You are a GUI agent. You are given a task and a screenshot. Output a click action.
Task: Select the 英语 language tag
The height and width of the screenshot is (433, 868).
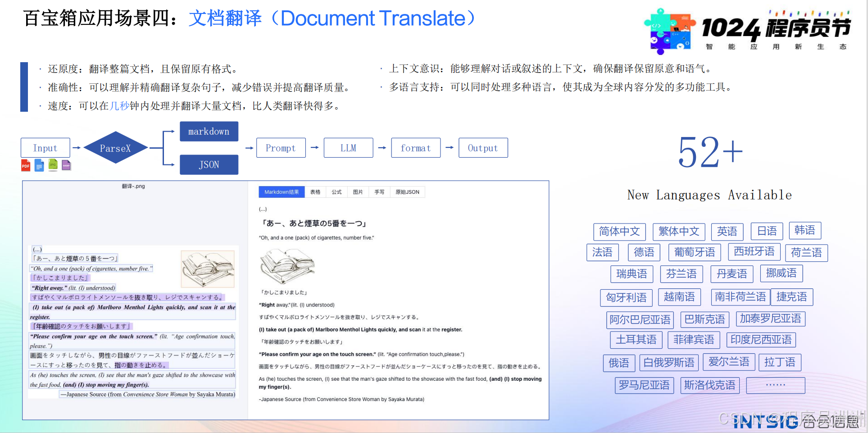coord(727,232)
